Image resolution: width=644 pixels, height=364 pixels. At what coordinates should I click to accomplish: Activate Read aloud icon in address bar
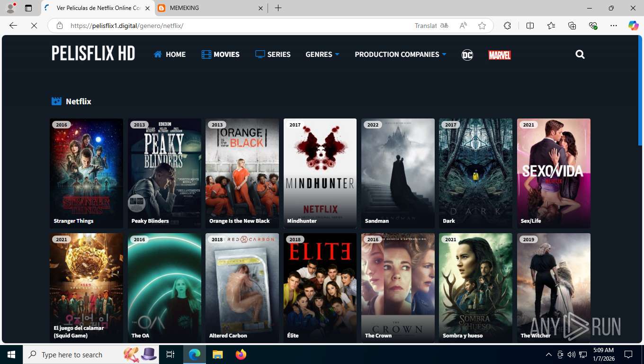(463, 26)
